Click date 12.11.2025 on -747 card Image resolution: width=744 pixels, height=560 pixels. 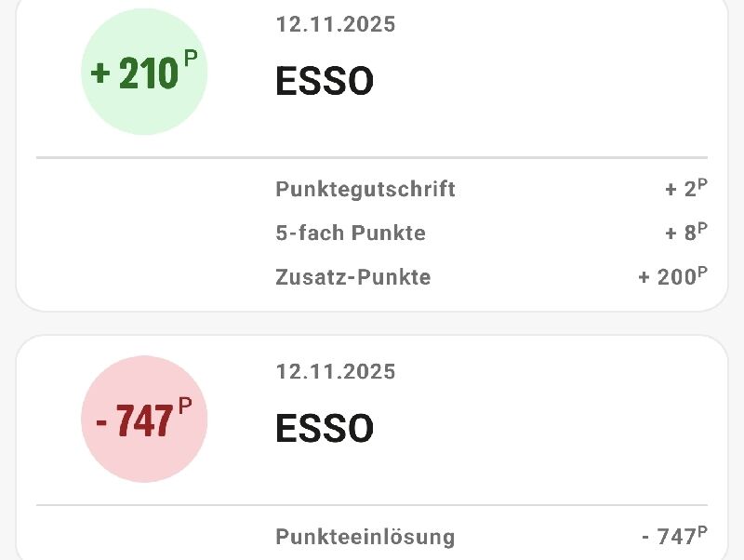pyautogui.click(x=336, y=372)
